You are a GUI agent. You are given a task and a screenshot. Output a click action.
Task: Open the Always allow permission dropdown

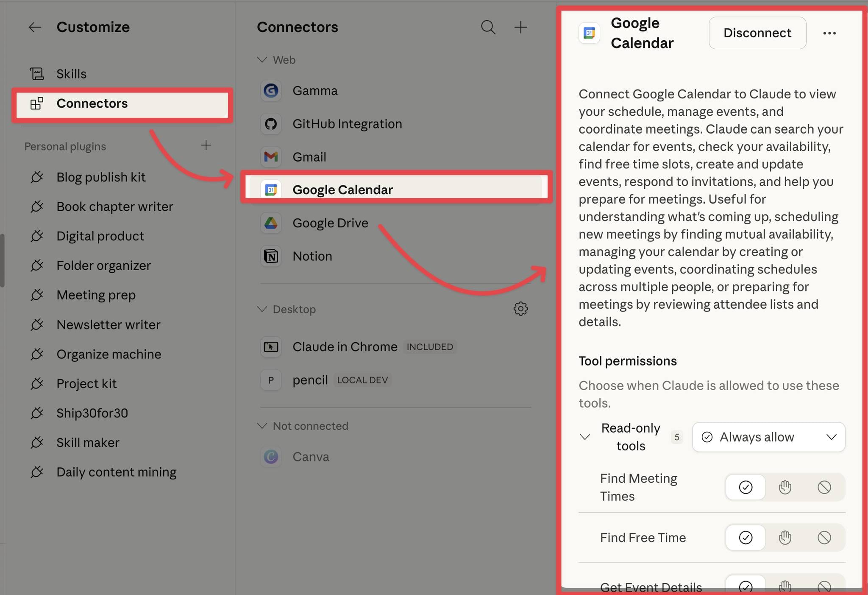click(x=768, y=437)
